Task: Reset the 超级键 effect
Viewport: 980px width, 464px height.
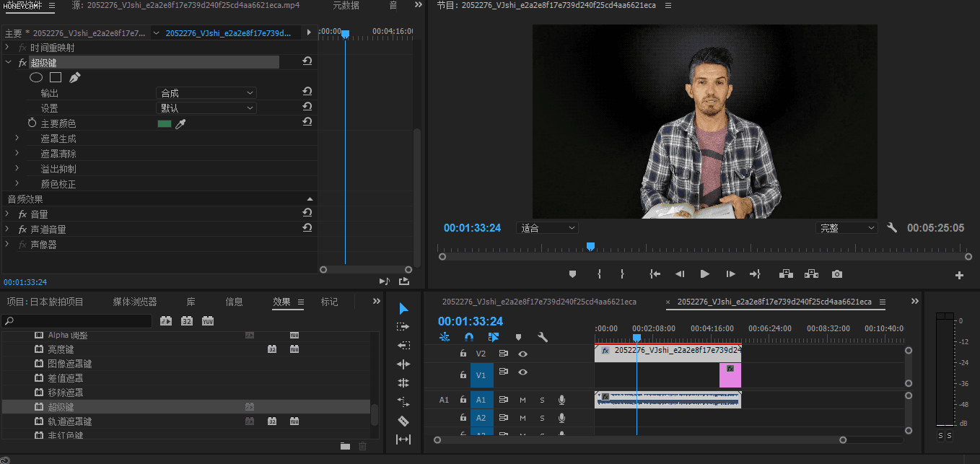Action: tap(307, 63)
